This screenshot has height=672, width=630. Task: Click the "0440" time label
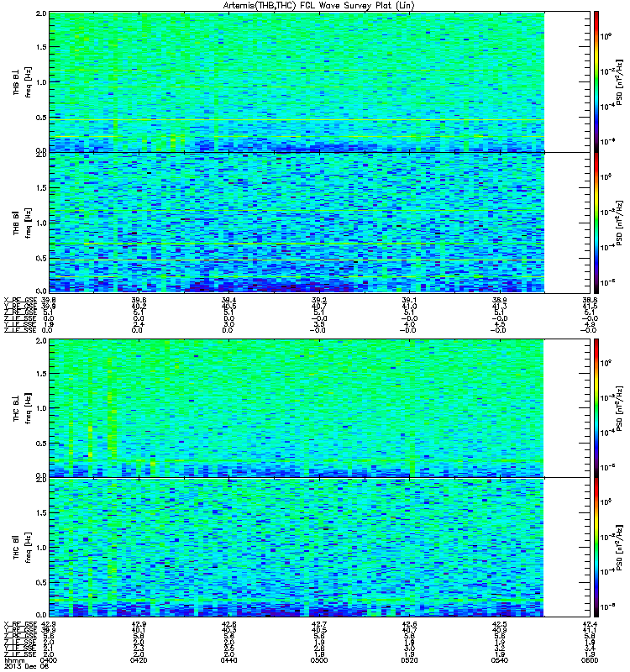point(228,660)
